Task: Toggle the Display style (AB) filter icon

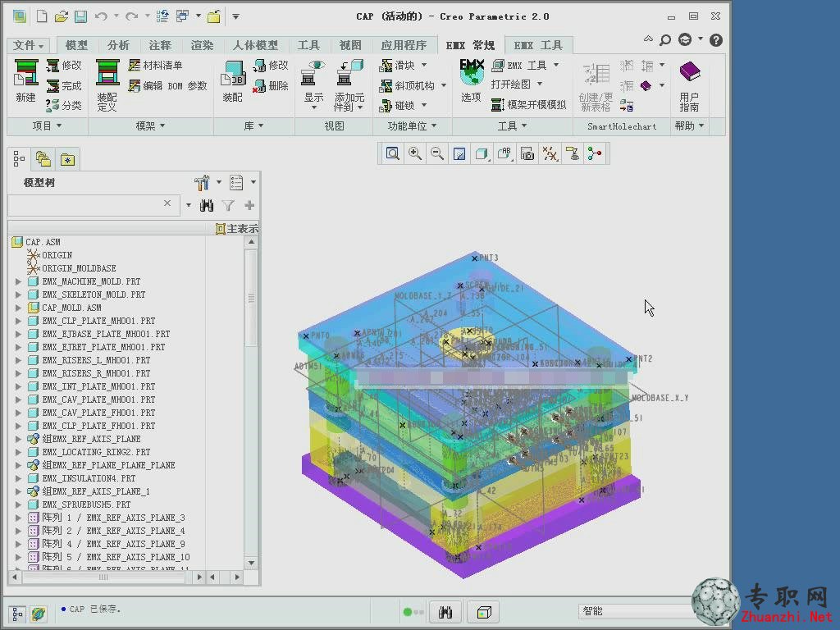Action: coord(504,154)
